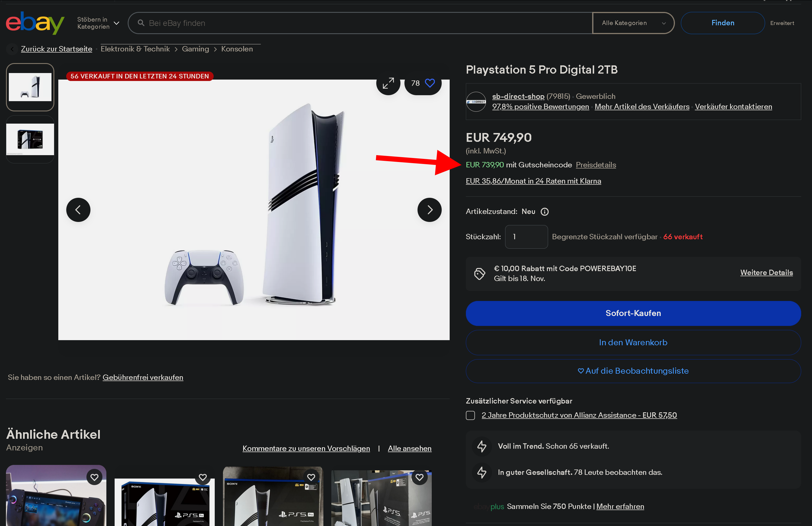Go to the next product image
812x526 pixels.
[x=429, y=210]
